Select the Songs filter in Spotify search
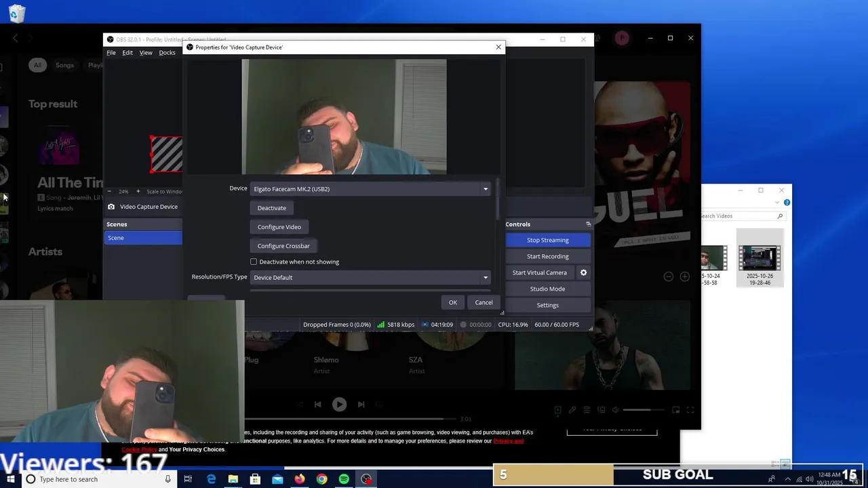 tap(64, 65)
